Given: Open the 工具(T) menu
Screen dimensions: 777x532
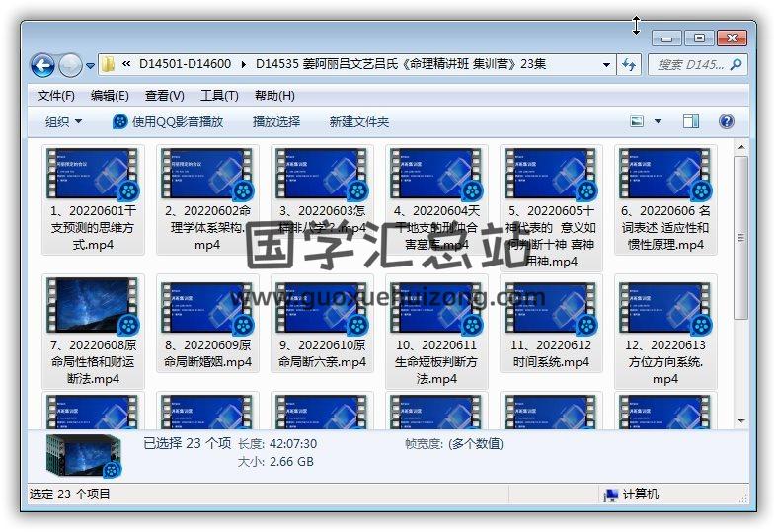Looking at the screenshot, I should (x=219, y=96).
